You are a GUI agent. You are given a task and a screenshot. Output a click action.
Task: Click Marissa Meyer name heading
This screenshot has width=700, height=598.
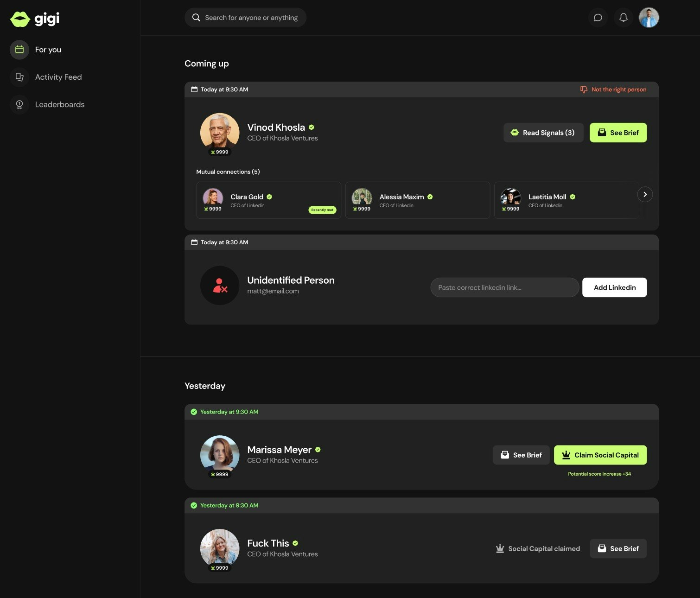coord(280,450)
